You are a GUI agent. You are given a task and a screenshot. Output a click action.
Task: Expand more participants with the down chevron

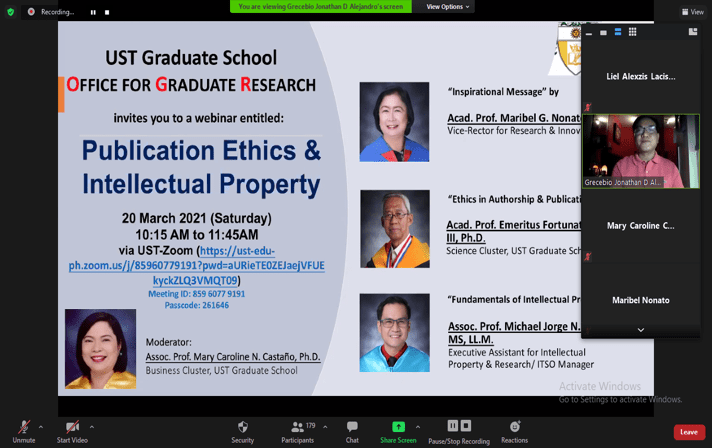641,330
